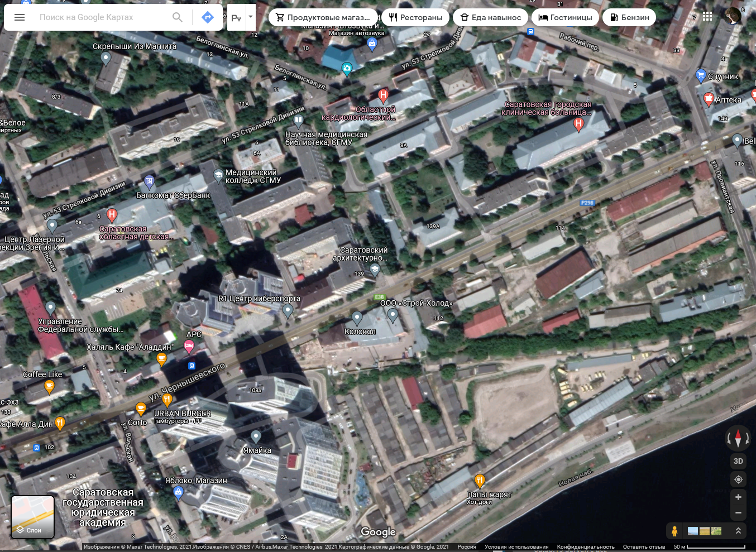Viewport: 756px width, 552px height.
Task: Open directions with the blue arrow icon
Action: [x=208, y=17]
